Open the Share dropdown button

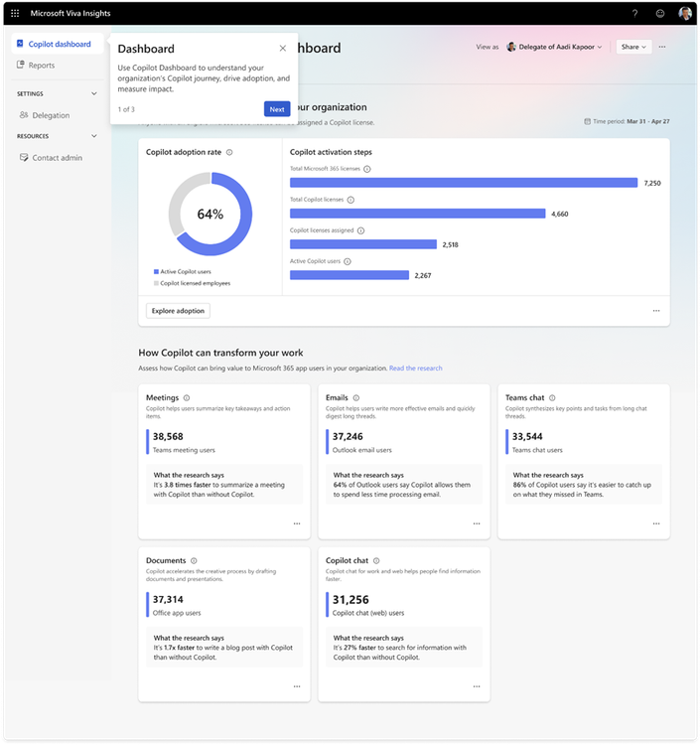(x=633, y=47)
